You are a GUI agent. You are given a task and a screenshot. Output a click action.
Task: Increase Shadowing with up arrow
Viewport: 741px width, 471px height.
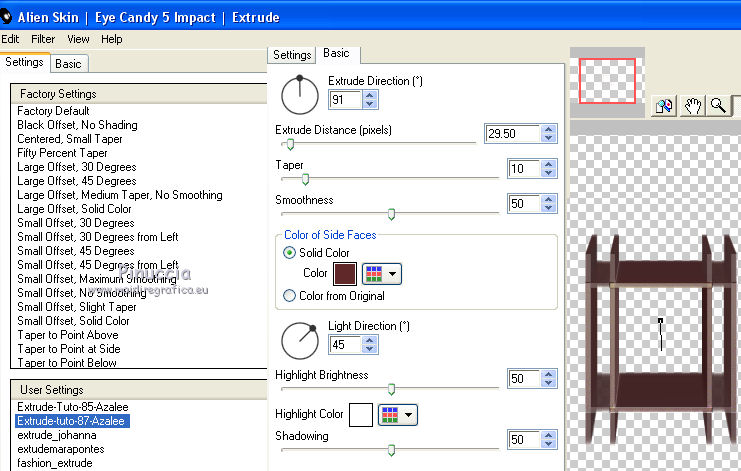click(548, 435)
